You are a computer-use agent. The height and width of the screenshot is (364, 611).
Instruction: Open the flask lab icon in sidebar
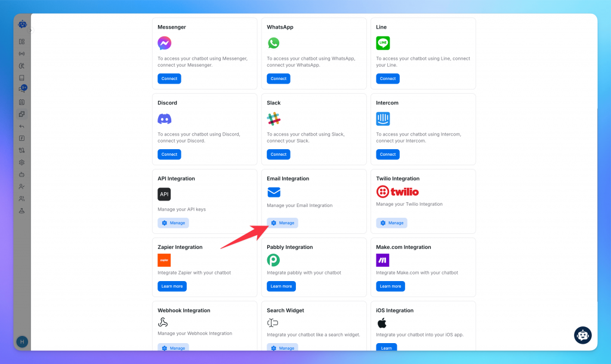[22, 211]
